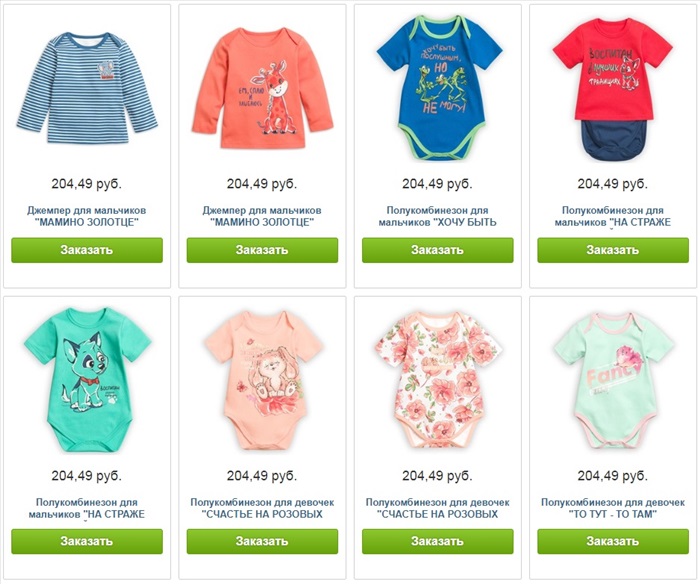Image resolution: width=700 pixels, height=584 pixels.
Task: View the mint Fancy bodysuit image
Action: 613,380
